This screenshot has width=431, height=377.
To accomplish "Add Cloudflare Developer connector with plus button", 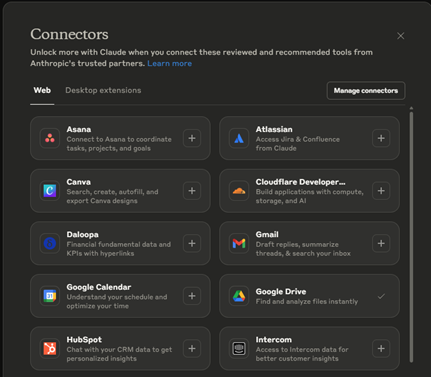I will point(381,191).
